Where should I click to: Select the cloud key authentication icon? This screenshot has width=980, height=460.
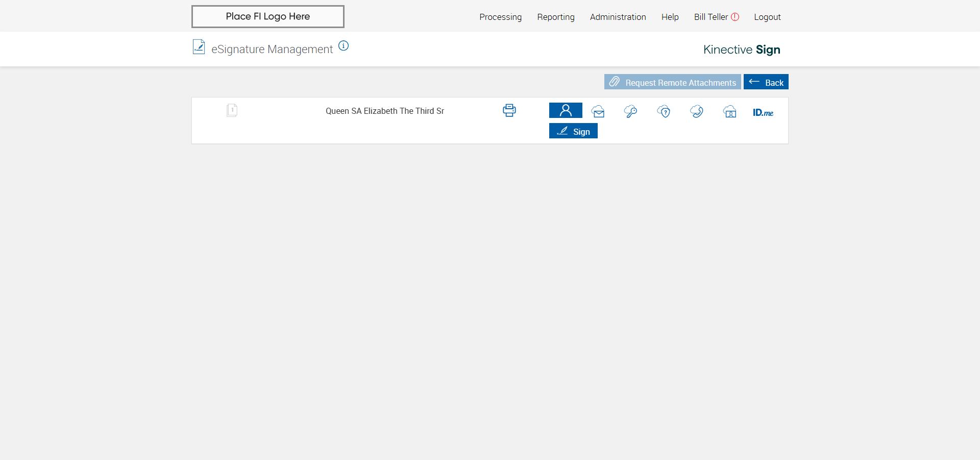[630, 111]
